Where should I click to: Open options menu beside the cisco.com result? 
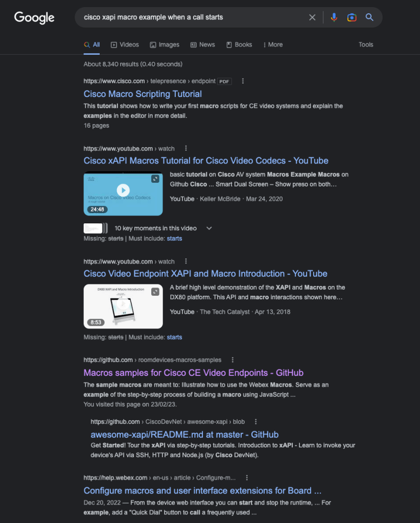243,81
